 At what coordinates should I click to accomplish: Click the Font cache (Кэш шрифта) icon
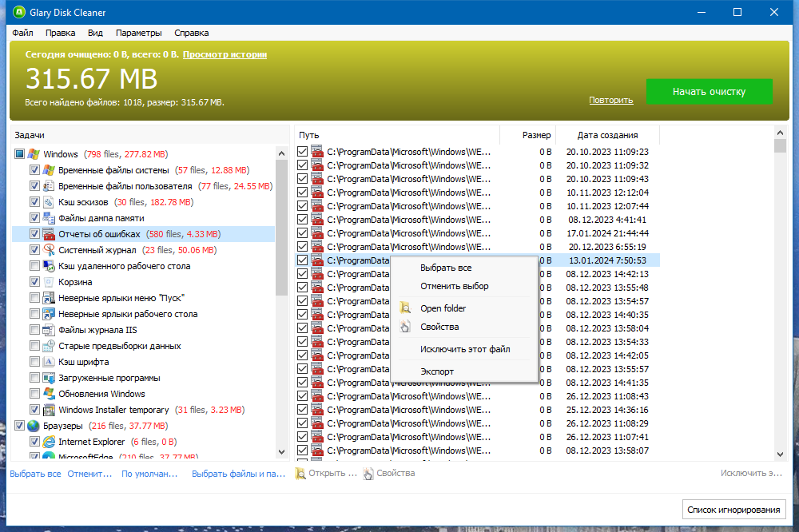click(x=49, y=362)
